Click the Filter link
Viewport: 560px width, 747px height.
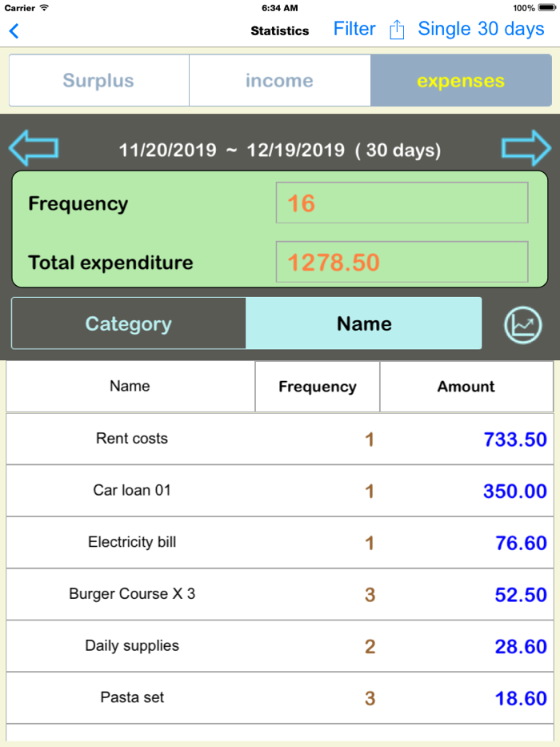354,29
